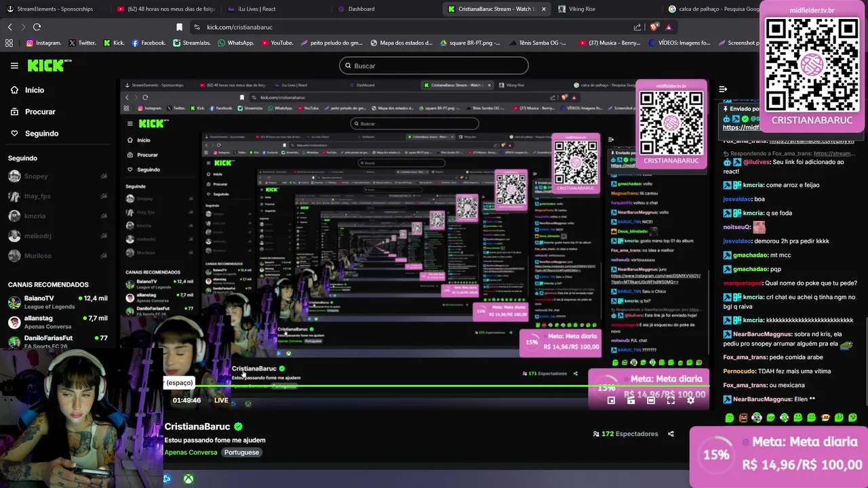Screen dimensions: 868x488
Task: Enable theater mode in the player
Action: tap(650, 401)
